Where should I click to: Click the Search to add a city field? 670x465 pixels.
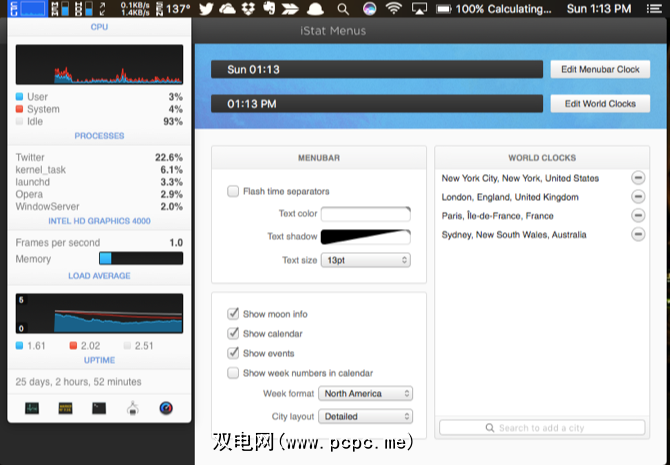[x=542, y=427]
